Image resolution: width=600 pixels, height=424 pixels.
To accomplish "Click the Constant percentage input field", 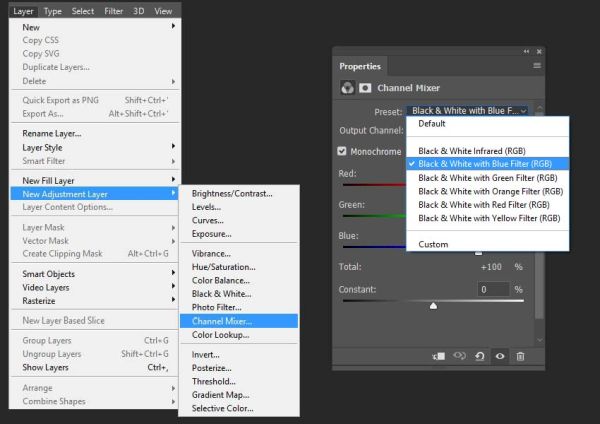I will click(x=493, y=289).
